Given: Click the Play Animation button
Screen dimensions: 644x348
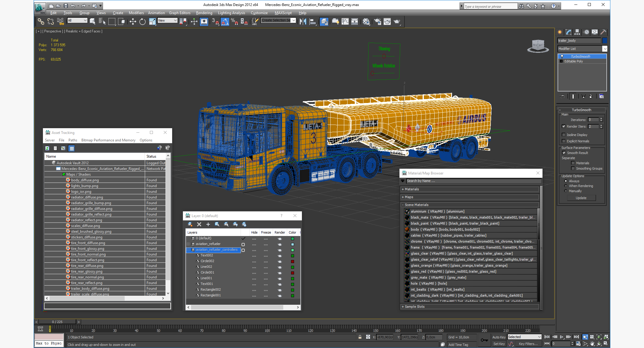Looking at the screenshot, I should pyautogui.click(x=561, y=337).
